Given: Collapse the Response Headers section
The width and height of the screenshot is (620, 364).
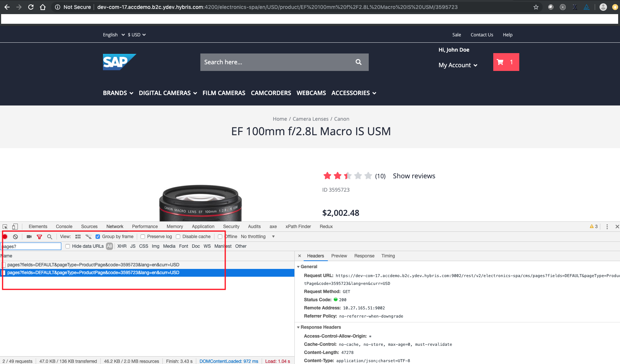Looking at the screenshot, I should tap(298, 327).
